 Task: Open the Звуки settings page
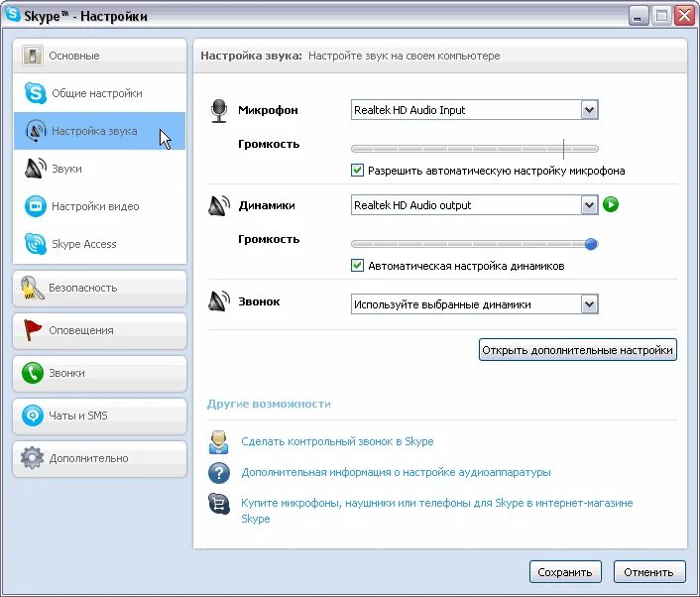click(99, 169)
